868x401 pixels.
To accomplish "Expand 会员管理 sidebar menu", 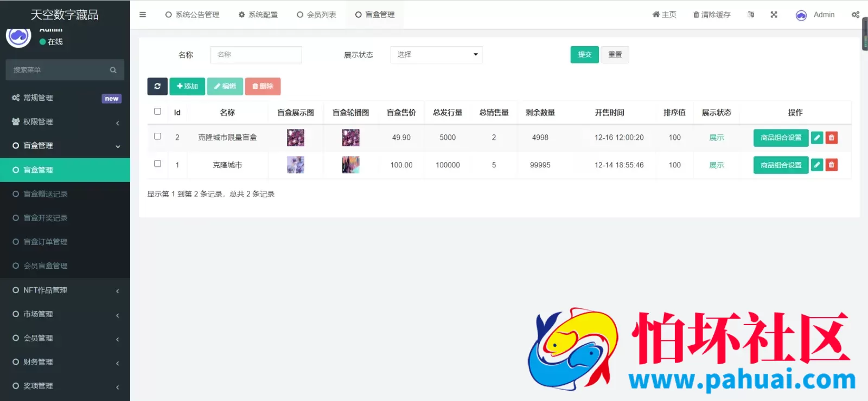I will point(65,338).
